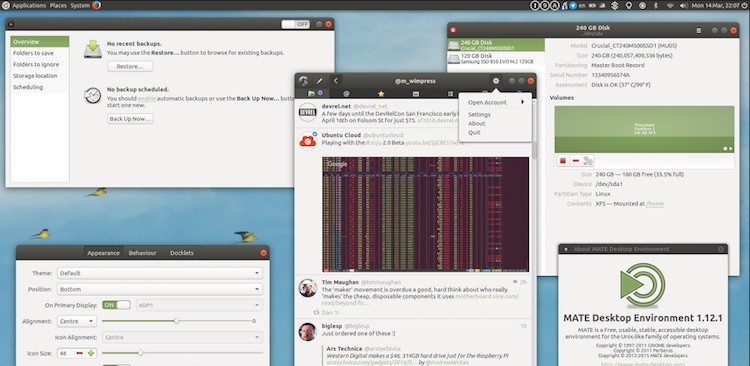Open the Theme dropdown set to Default
This screenshot has height=366, width=750.
(x=160, y=273)
